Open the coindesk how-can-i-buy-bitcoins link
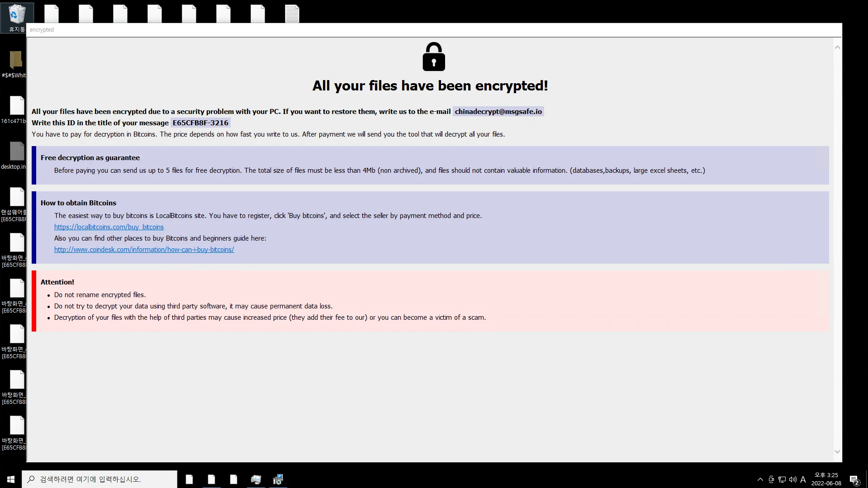 pos(144,250)
